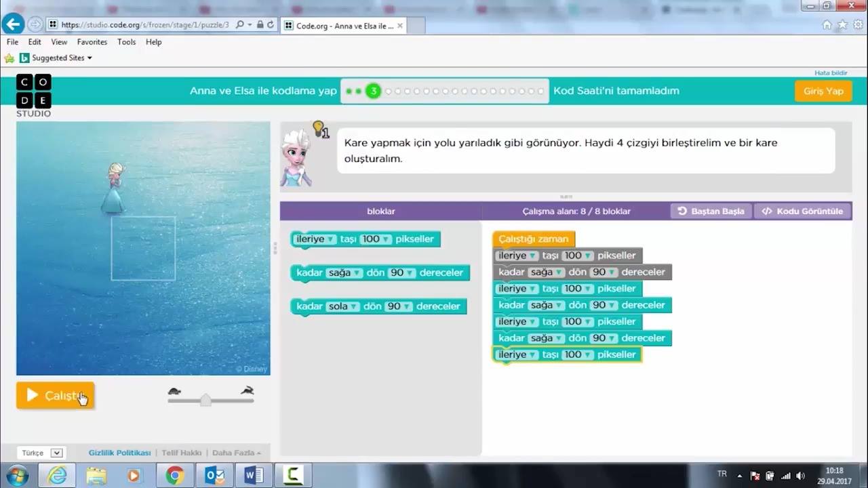Viewport: 868px width, 488px height.
Task: Select the Code.org browser tab
Action: pyautogui.click(x=344, y=26)
